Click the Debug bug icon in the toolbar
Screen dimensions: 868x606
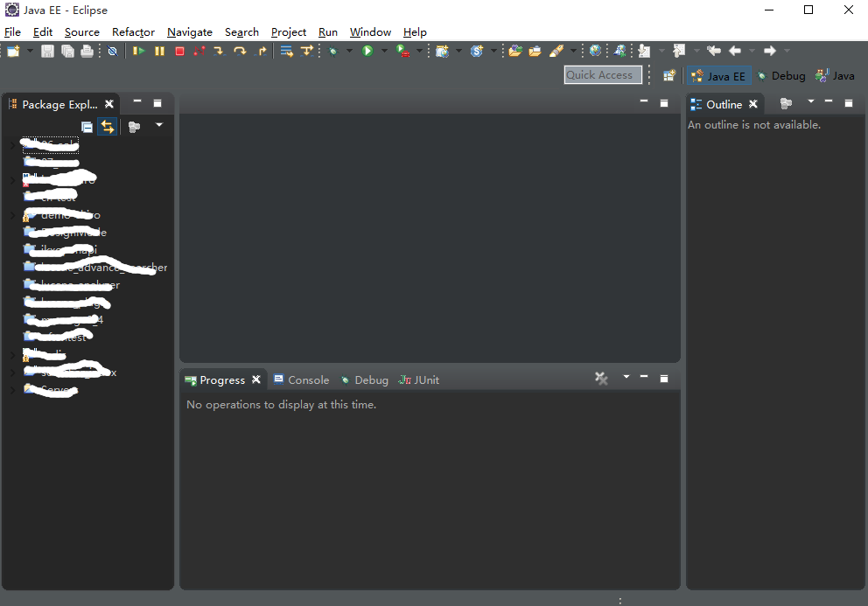click(332, 52)
